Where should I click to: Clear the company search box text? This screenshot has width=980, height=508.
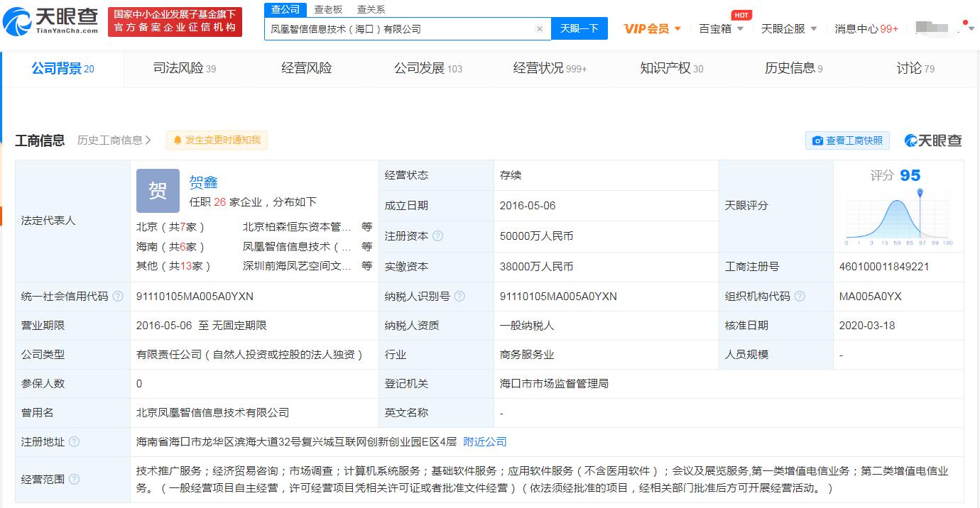(x=539, y=29)
